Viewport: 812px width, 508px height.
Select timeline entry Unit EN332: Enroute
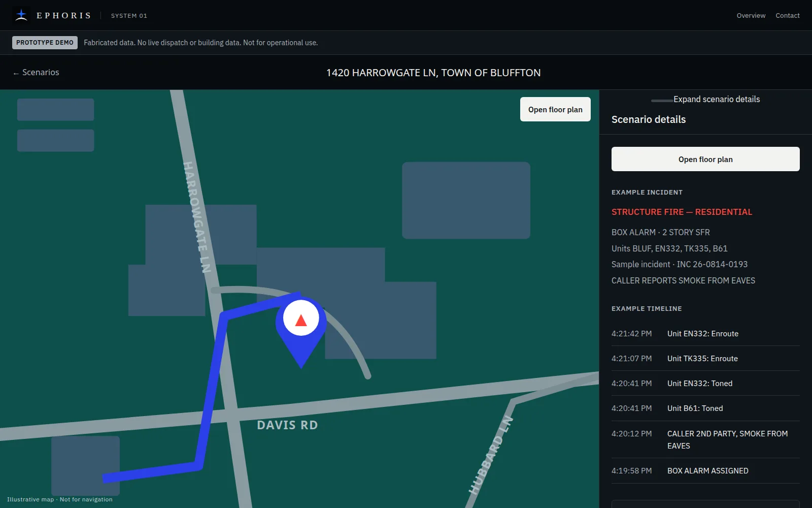705,334
